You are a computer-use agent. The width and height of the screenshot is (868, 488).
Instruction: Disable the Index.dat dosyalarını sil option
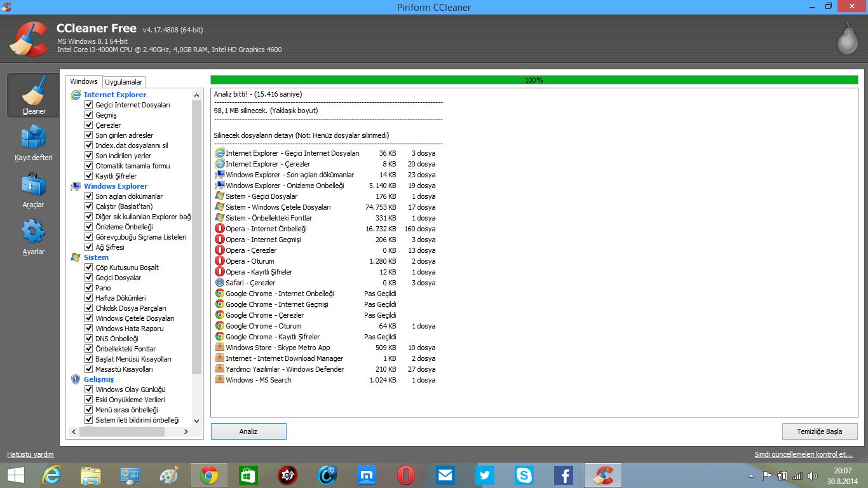89,146
